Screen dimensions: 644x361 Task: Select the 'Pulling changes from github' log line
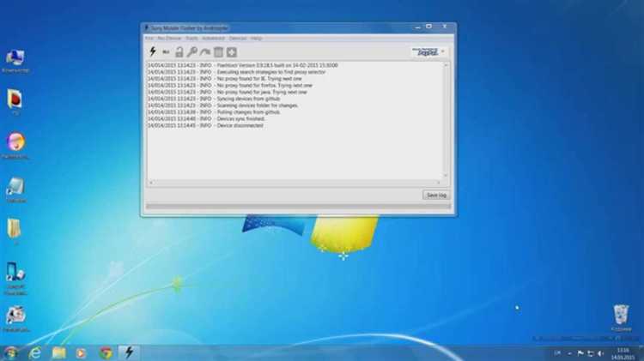[x=214, y=112]
